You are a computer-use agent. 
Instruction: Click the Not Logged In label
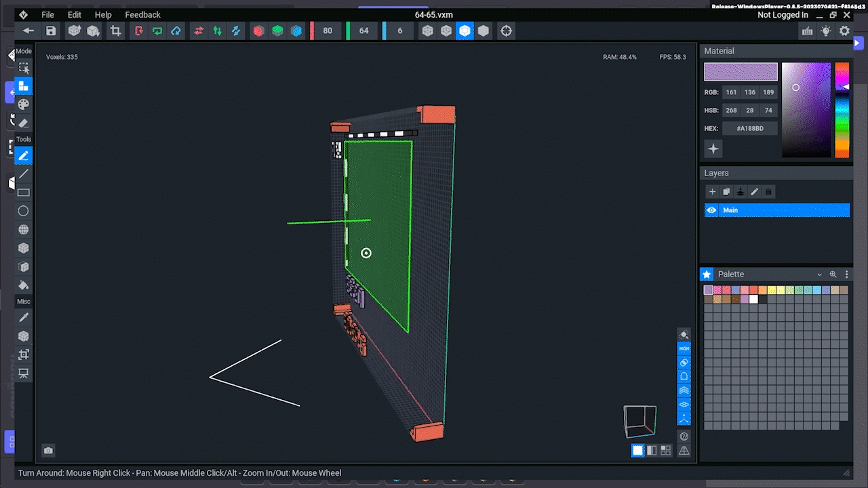(783, 15)
